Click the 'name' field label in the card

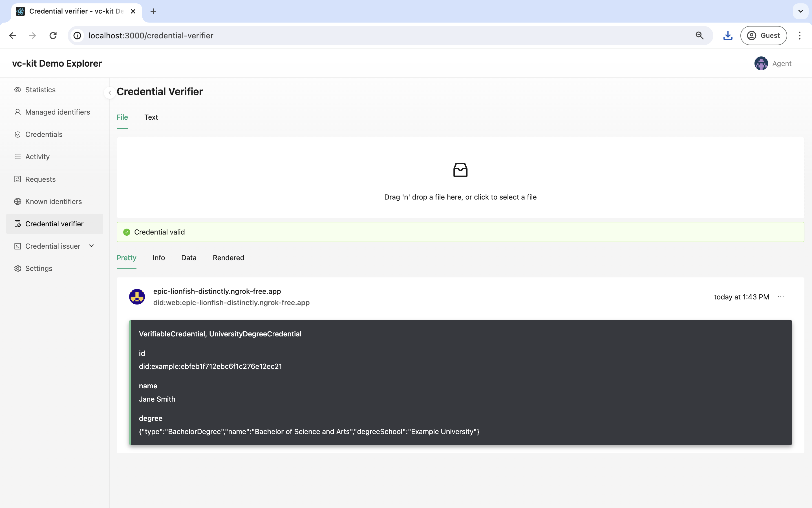point(148,386)
